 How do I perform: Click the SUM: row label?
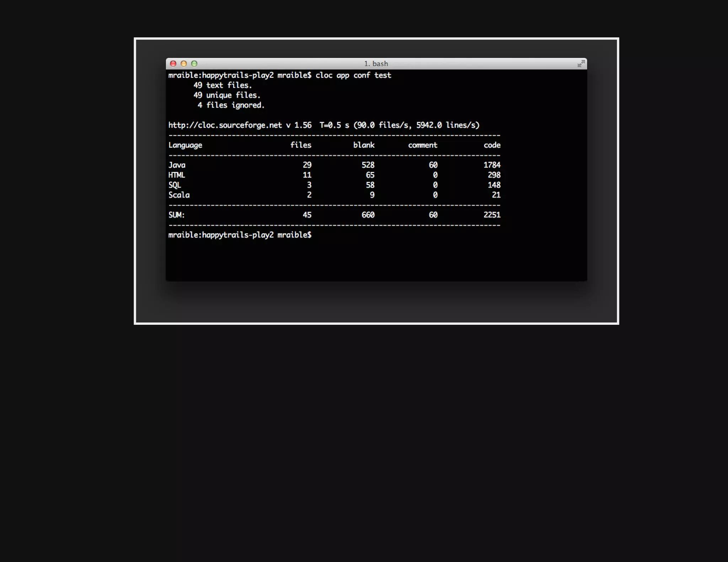(176, 215)
